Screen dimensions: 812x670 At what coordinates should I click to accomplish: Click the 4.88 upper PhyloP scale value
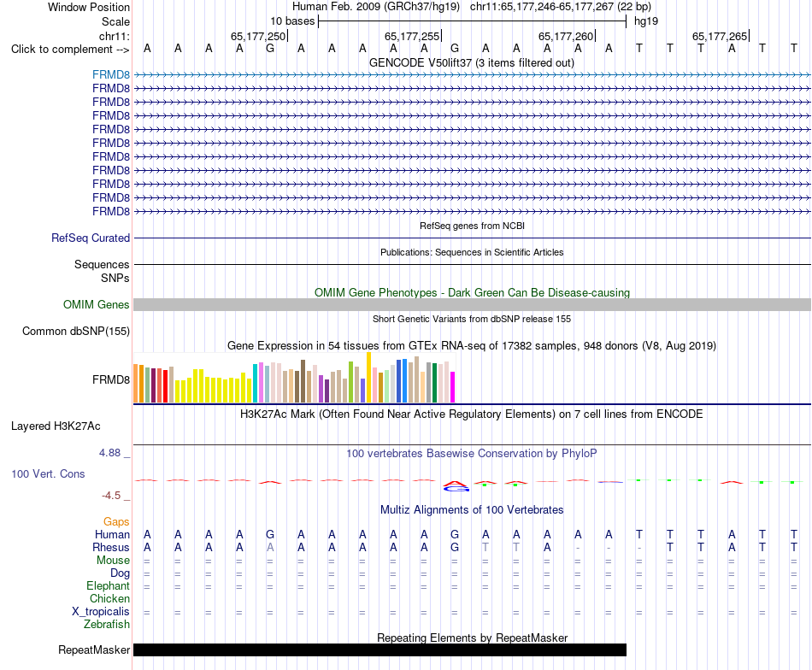tap(109, 453)
